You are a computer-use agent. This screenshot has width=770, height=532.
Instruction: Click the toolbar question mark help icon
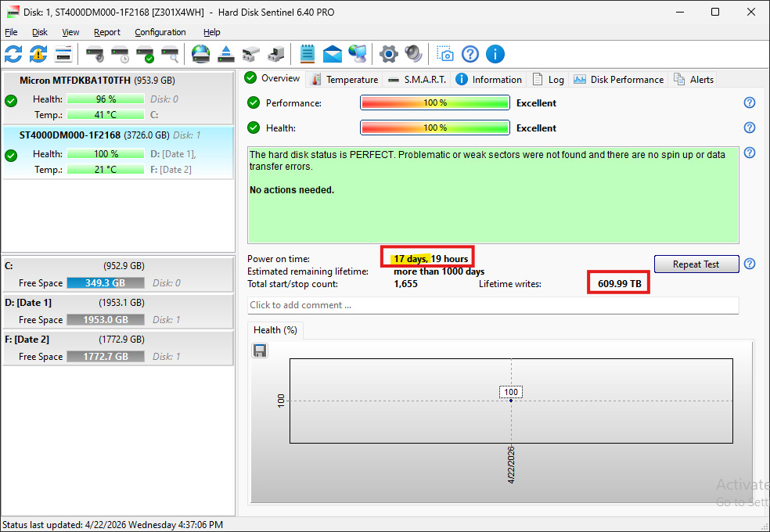tap(470, 54)
